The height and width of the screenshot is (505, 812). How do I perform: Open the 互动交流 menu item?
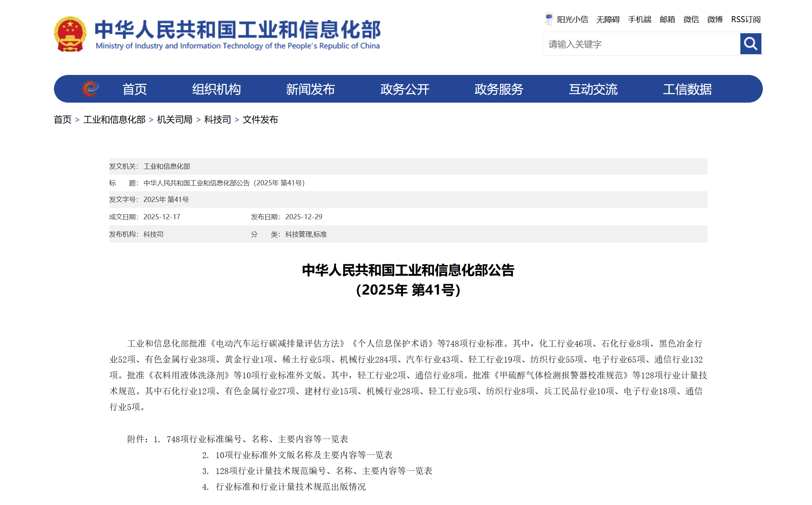click(x=593, y=89)
